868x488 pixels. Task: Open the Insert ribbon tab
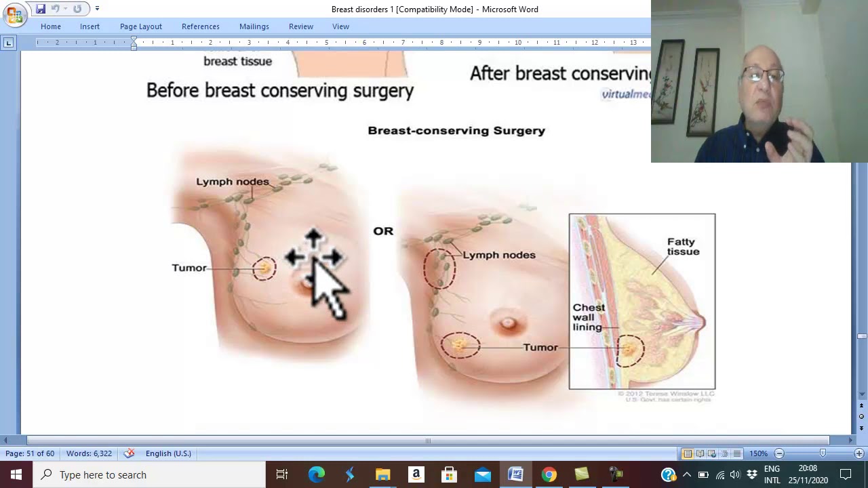(x=90, y=26)
